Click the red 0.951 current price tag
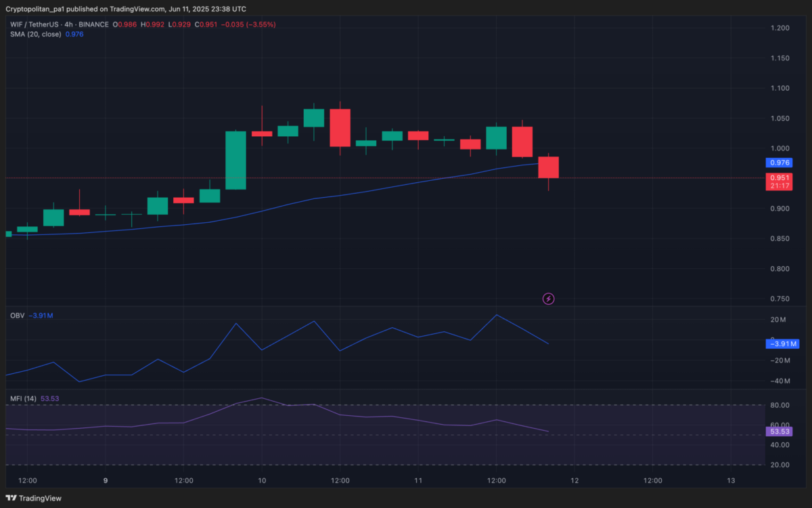The image size is (812, 508). point(778,177)
